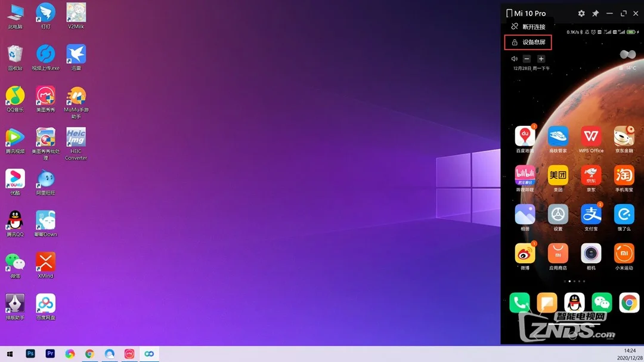
Task: Increase phone volume with the plus button
Action: pyautogui.click(x=541, y=59)
